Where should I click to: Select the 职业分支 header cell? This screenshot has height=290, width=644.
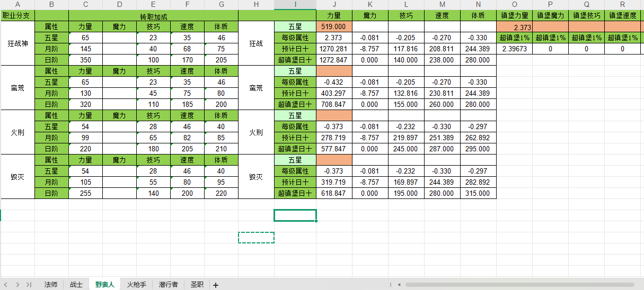click(17, 15)
